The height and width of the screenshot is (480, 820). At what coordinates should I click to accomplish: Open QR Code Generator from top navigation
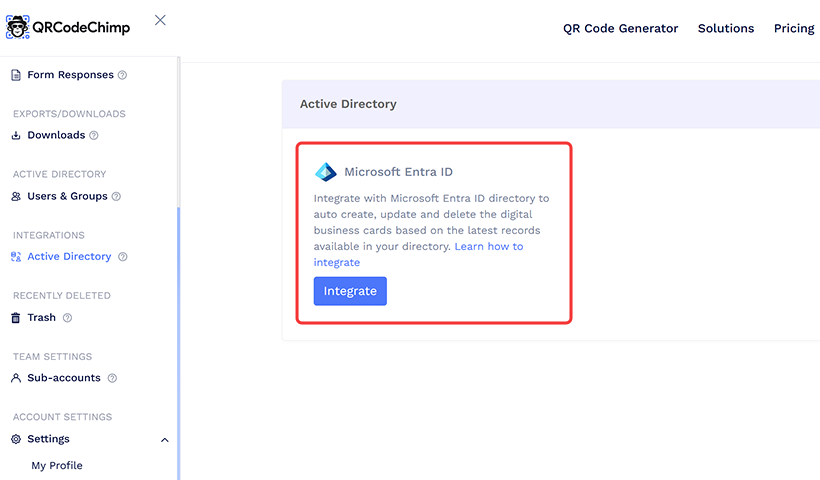click(620, 28)
